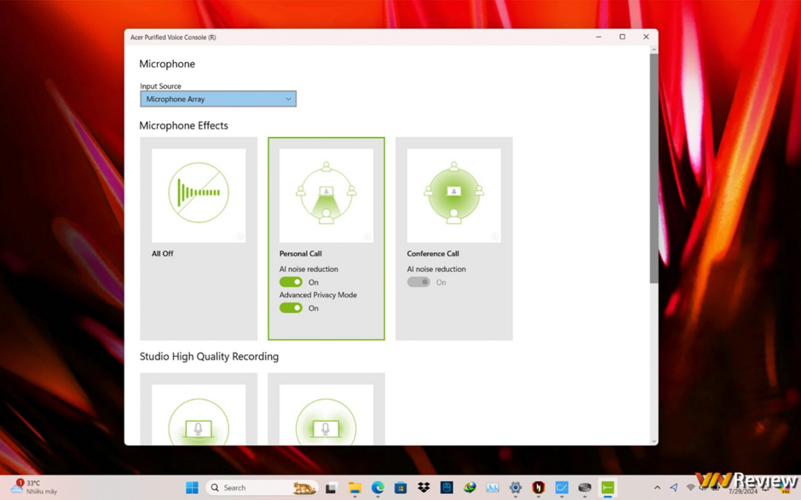The height and width of the screenshot is (500, 801).
Task: Open the Windows Start menu
Action: pos(192,488)
